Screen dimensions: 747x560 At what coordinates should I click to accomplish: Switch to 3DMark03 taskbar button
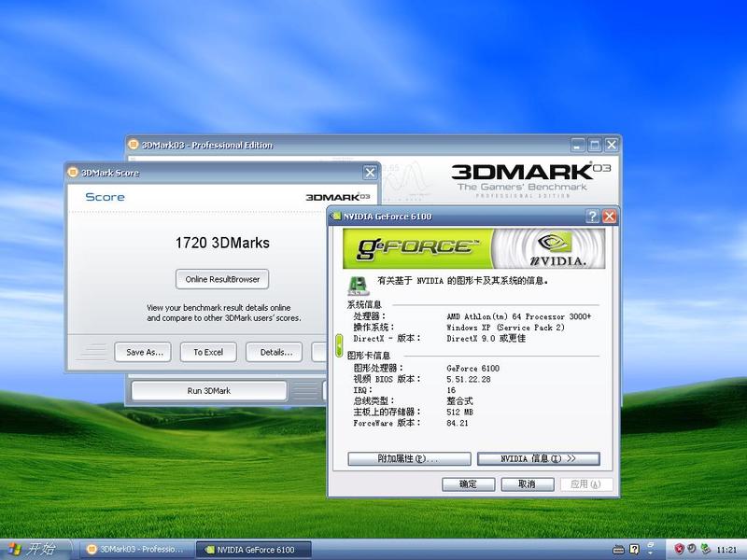pos(135,550)
